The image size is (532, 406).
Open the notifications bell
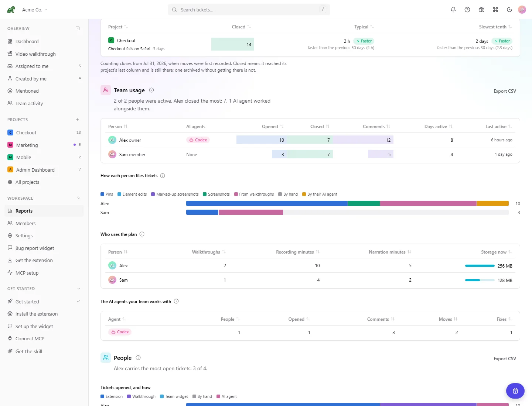click(453, 10)
